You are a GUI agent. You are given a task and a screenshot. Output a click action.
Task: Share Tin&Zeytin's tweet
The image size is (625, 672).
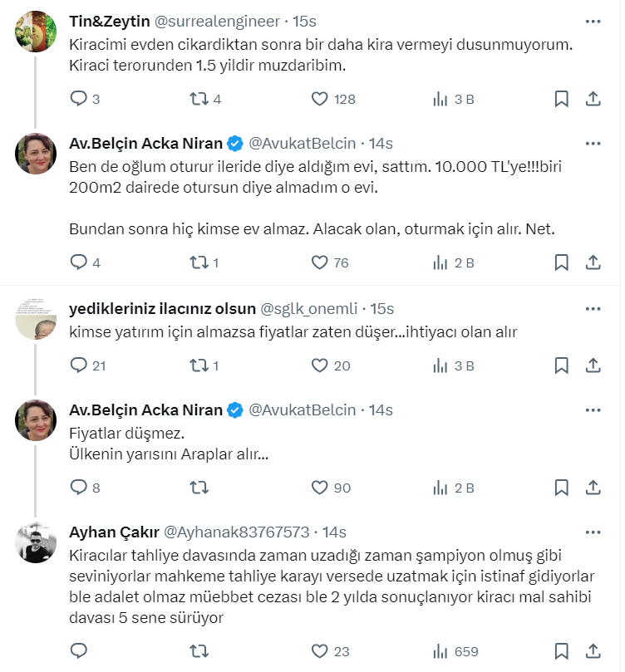click(x=593, y=99)
